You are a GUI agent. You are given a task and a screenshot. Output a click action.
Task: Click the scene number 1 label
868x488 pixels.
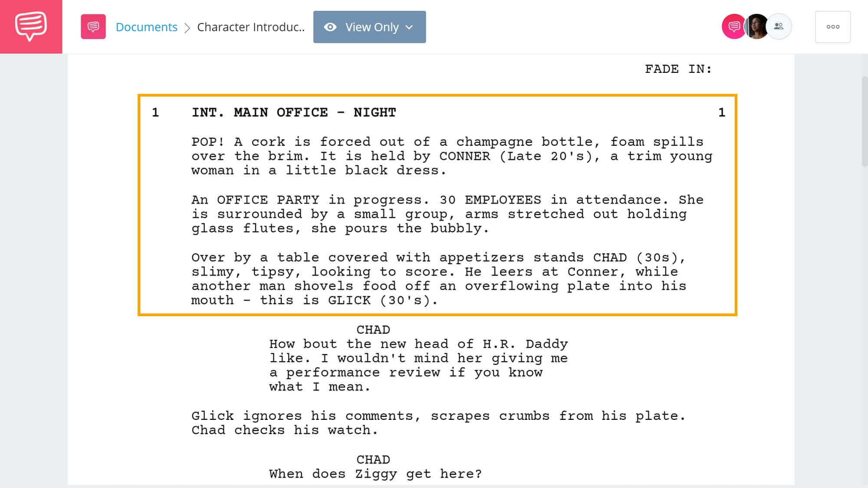[157, 113]
